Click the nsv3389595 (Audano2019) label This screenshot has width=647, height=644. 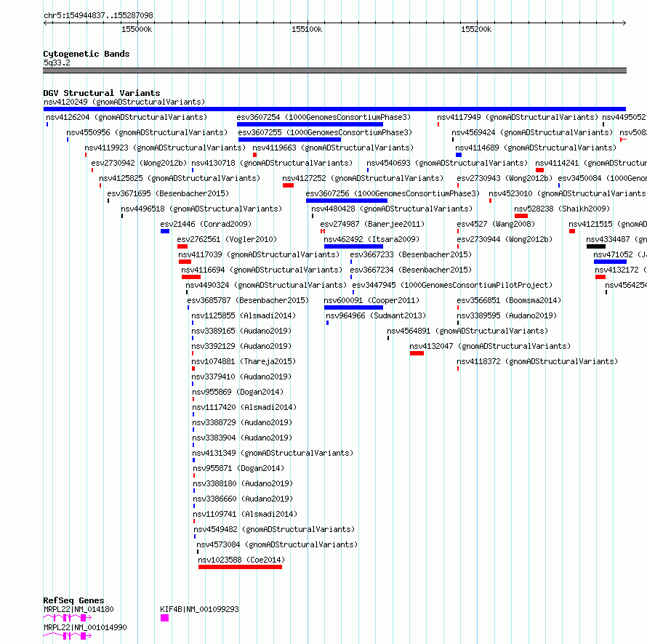[507, 315]
